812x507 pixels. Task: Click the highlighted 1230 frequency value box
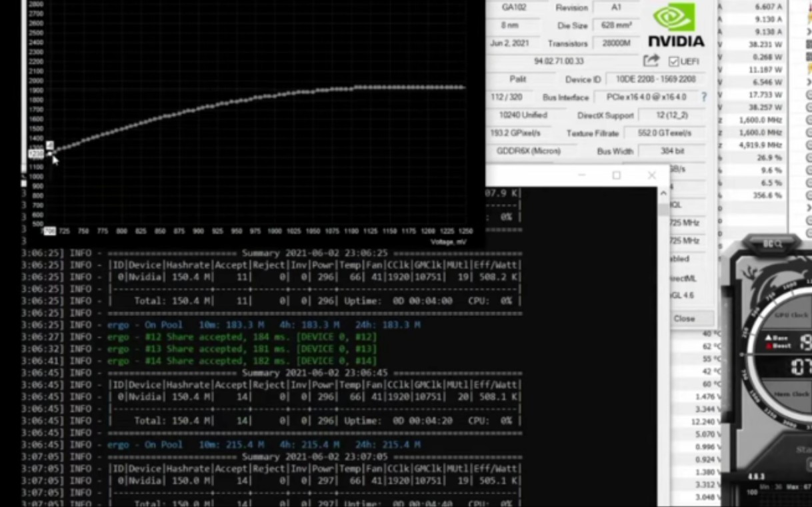point(35,154)
